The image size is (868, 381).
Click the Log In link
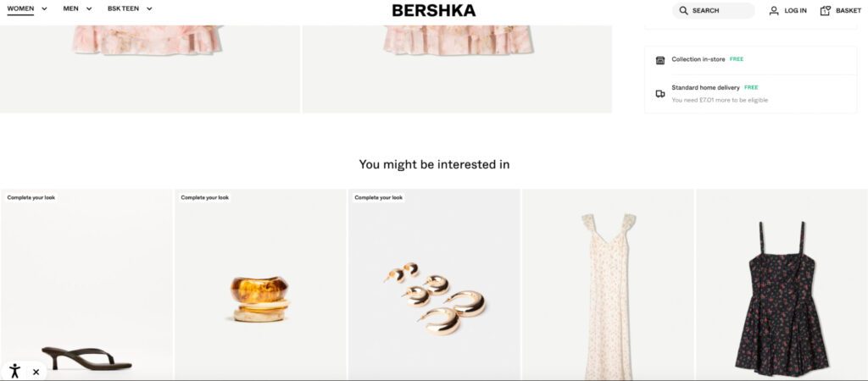tap(795, 11)
